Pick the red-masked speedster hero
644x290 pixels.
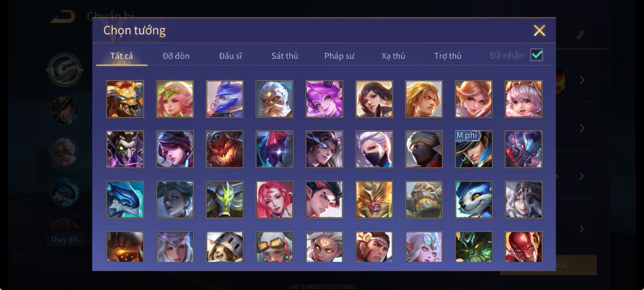pyautogui.click(x=524, y=247)
